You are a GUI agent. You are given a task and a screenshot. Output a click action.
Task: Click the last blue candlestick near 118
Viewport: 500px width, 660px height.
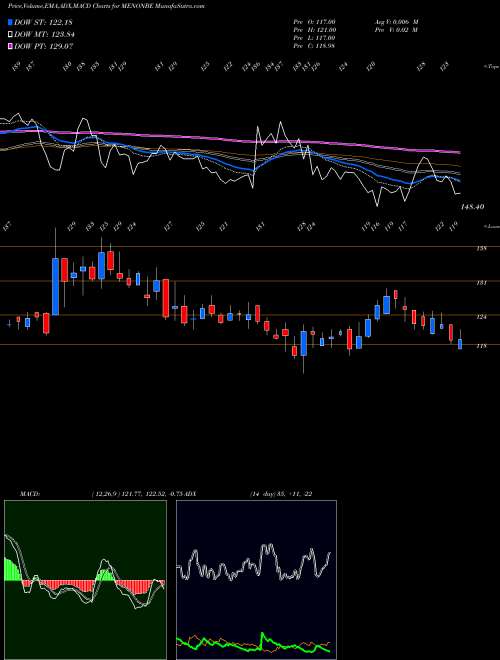click(460, 344)
